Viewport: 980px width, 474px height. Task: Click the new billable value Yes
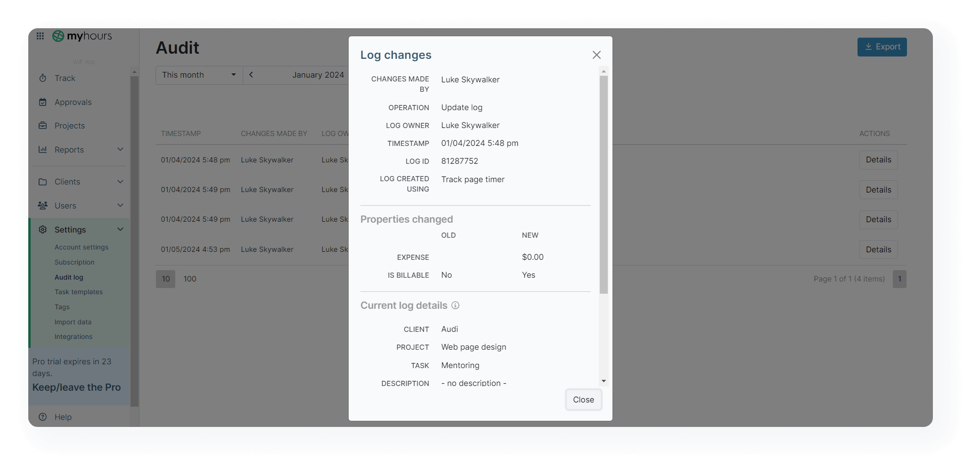[528, 275]
